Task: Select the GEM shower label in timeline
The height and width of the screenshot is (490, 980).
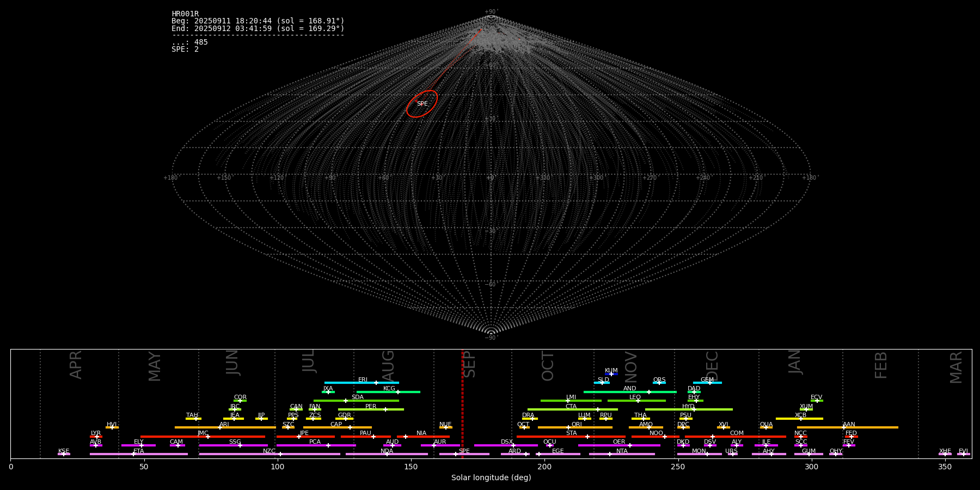Action: (707, 380)
